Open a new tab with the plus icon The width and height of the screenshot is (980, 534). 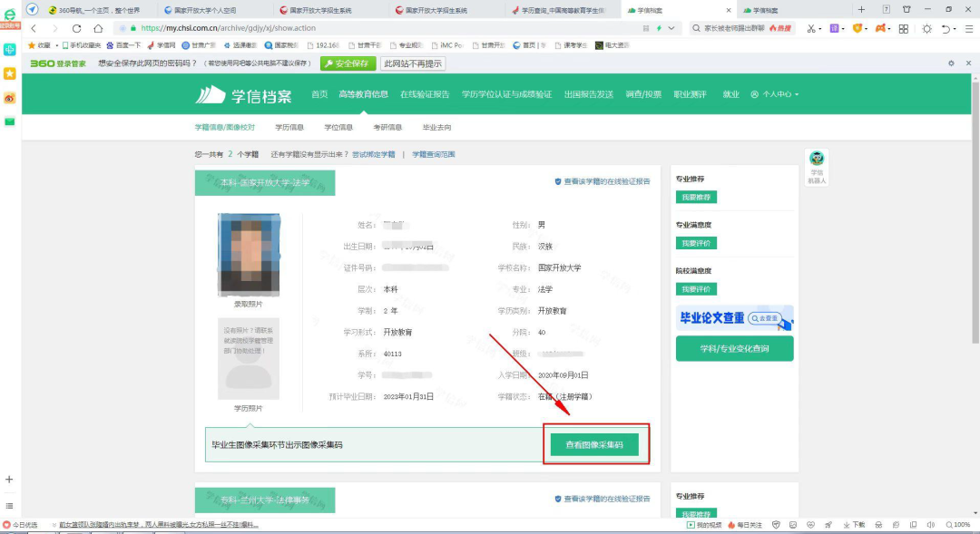(x=861, y=9)
